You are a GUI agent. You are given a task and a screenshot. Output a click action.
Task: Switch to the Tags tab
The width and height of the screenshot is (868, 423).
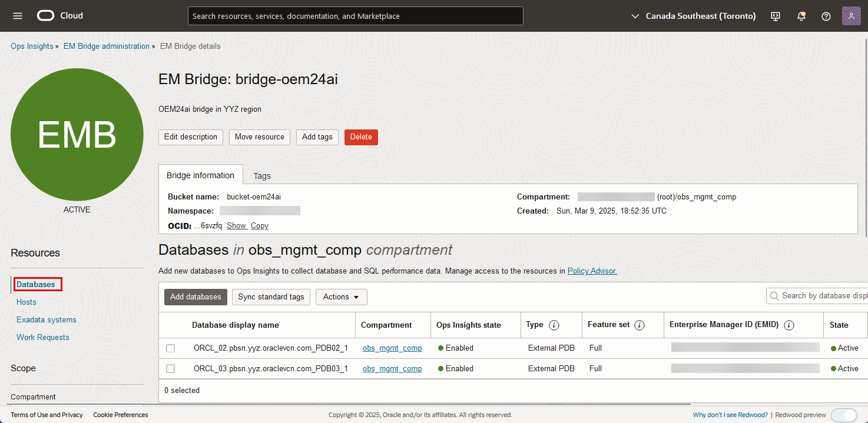(x=261, y=175)
